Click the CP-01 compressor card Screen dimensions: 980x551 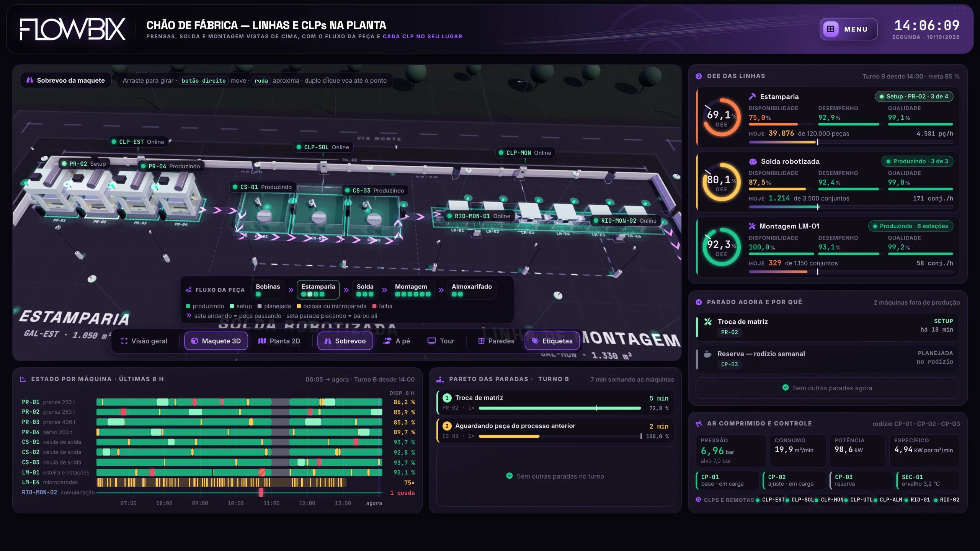tap(727, 480)
